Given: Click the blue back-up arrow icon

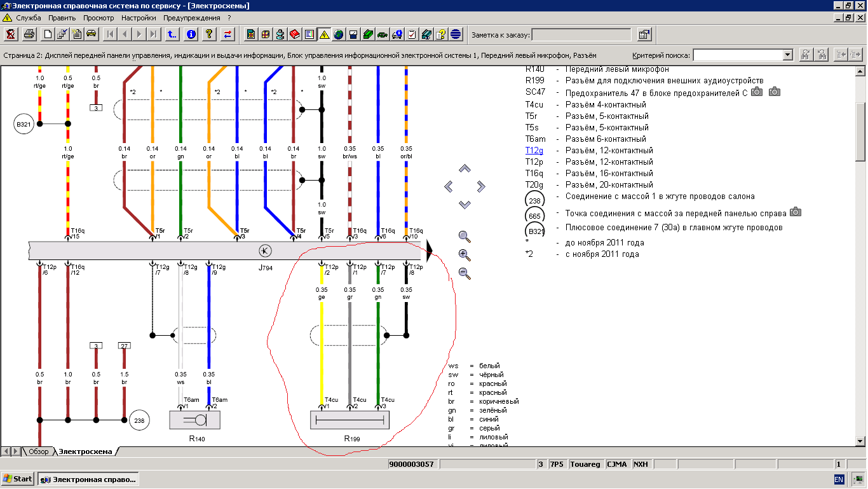Looking at the screenshot, I should click(x=172, y=34).
